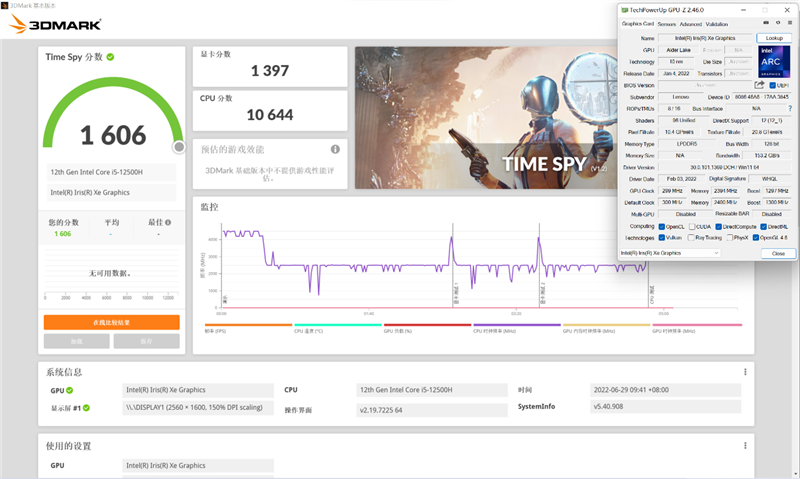
Task: Click the TIME SPY benchmark artwork
Action: coord(486,118)
